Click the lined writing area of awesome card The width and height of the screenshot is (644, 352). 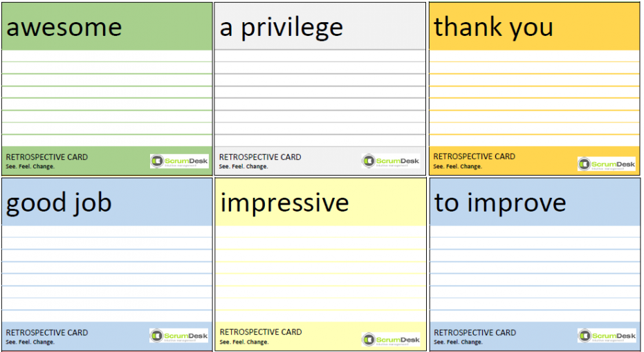(107, 98)
